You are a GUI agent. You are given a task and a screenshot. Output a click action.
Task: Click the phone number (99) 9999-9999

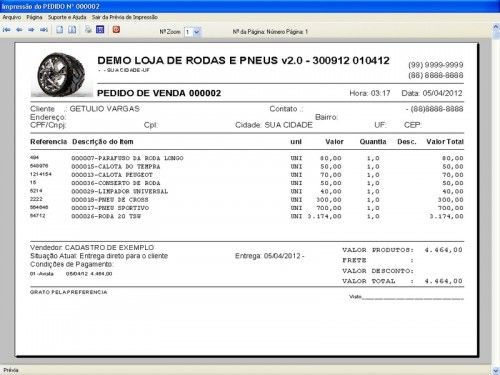[x=436, y=65]
